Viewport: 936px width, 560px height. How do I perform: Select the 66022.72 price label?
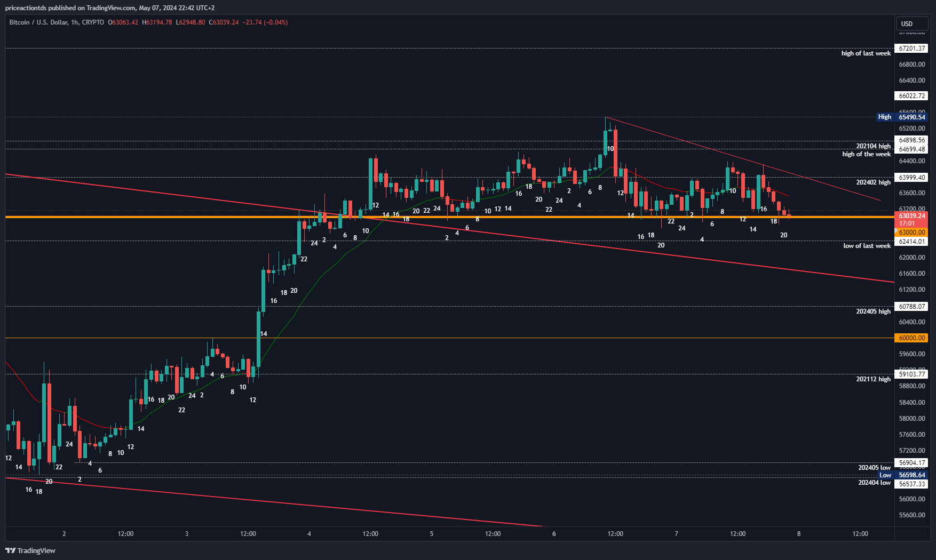pyautogui.click(x=911, y=96)
